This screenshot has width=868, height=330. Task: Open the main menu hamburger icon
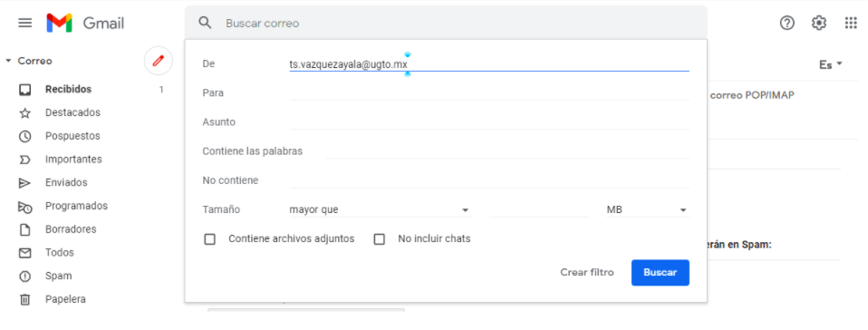[24, 23]
